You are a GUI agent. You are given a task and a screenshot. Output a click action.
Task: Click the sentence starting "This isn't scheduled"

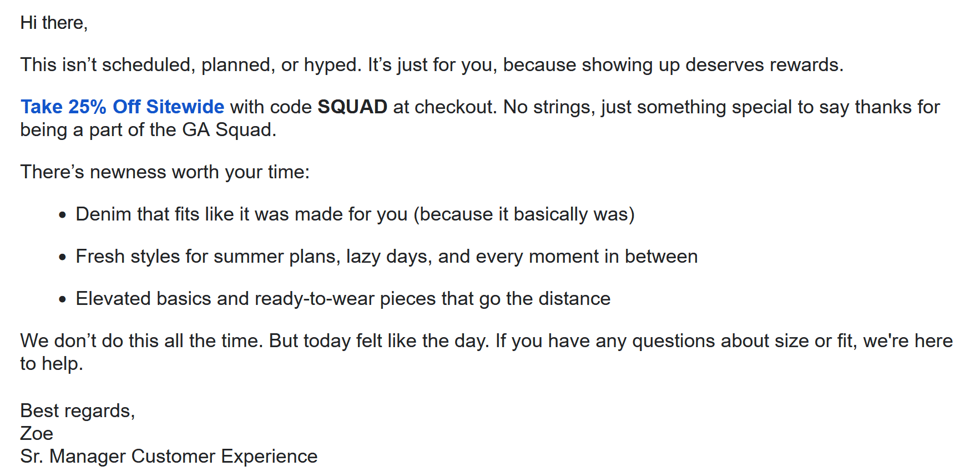coord(191,65)
